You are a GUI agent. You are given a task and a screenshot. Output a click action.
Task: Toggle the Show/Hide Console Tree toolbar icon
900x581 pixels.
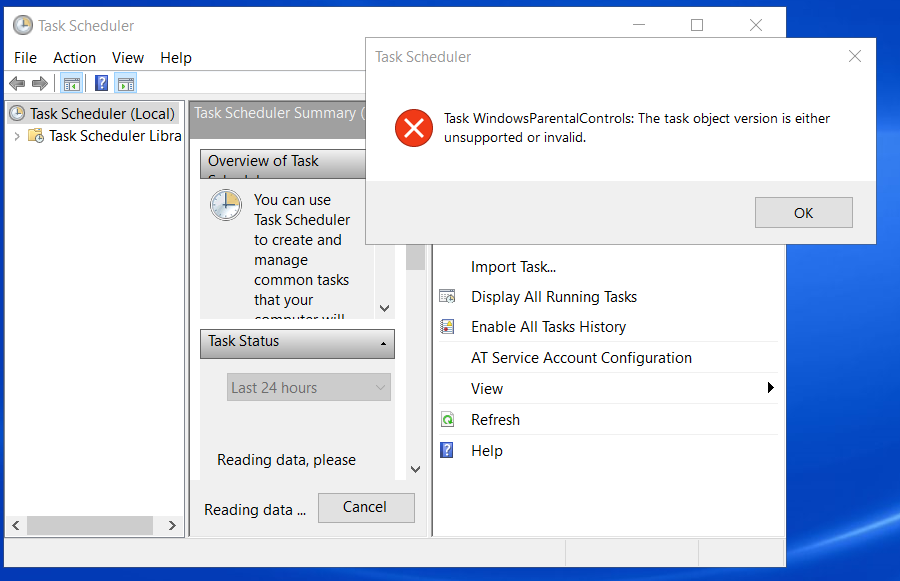(72, 84)
